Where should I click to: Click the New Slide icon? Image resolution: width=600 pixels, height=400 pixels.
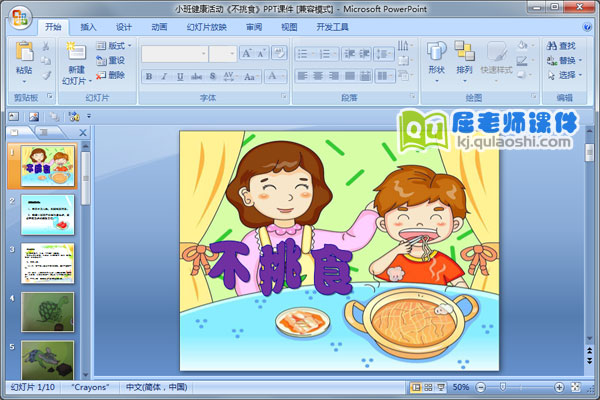[76, 52]
